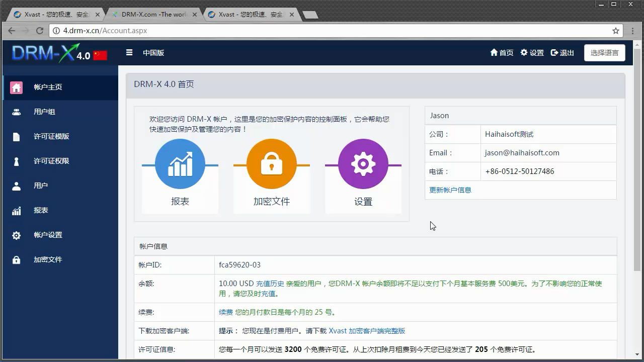Open 选择语言 language selector
Viewport: 644px width, 362px height.
[x=604, y=53]
